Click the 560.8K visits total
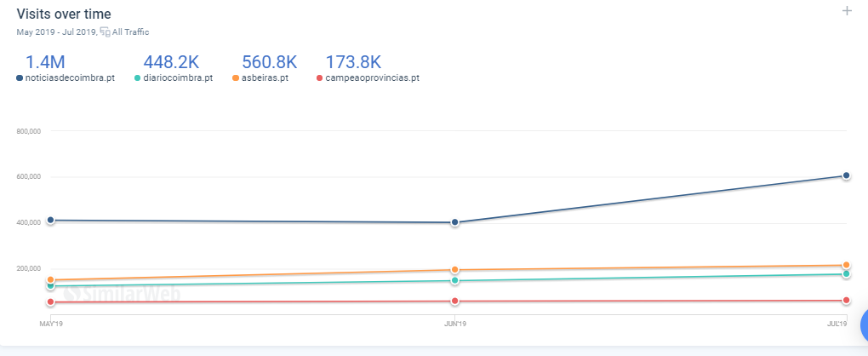Image resolution: width=868 pixels, height=356 pixels. pos(269,62)
